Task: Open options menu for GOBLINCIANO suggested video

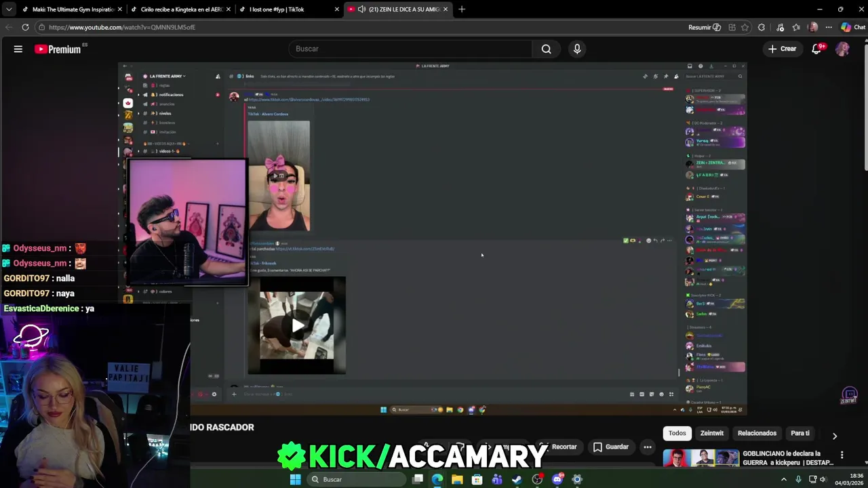Action: [842, 455]
